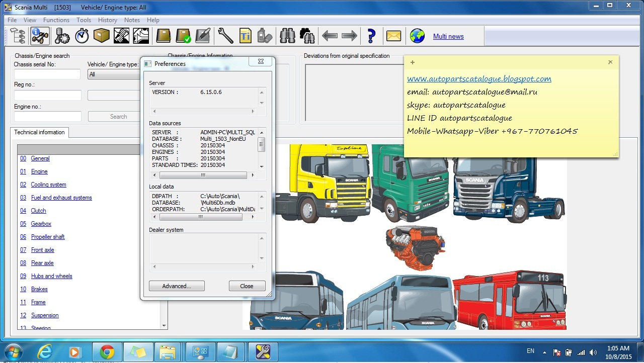Click the Data sources horizontal scrollbar thumb
This screenshot has height=363, width=644.
tap(203, 175)
